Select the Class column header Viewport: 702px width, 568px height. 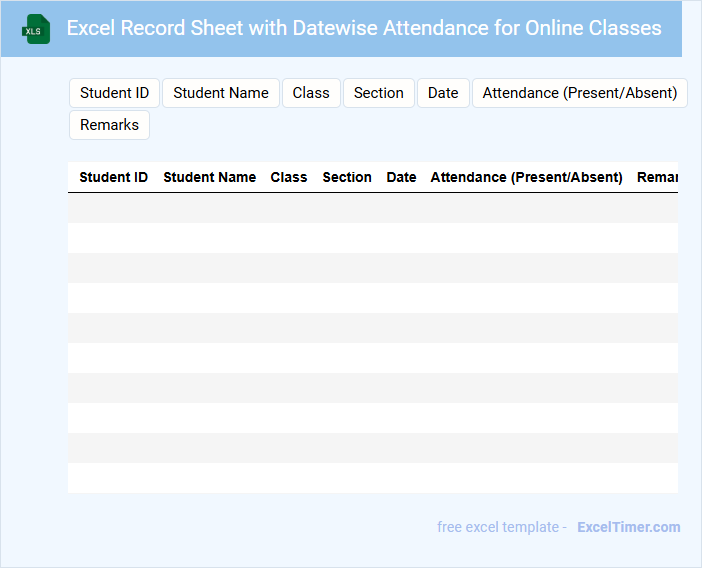coord(289,177)
